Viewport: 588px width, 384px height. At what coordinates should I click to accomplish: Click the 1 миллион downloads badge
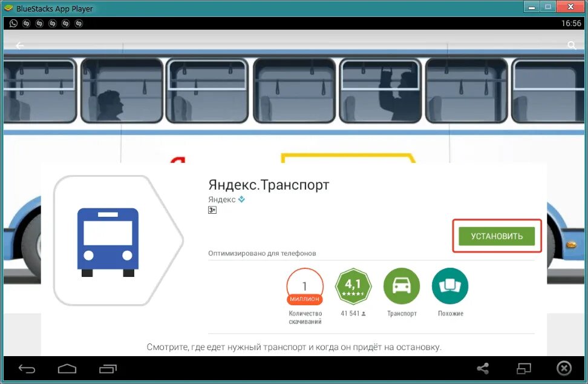pyautogui.click(x=305, y=286)
